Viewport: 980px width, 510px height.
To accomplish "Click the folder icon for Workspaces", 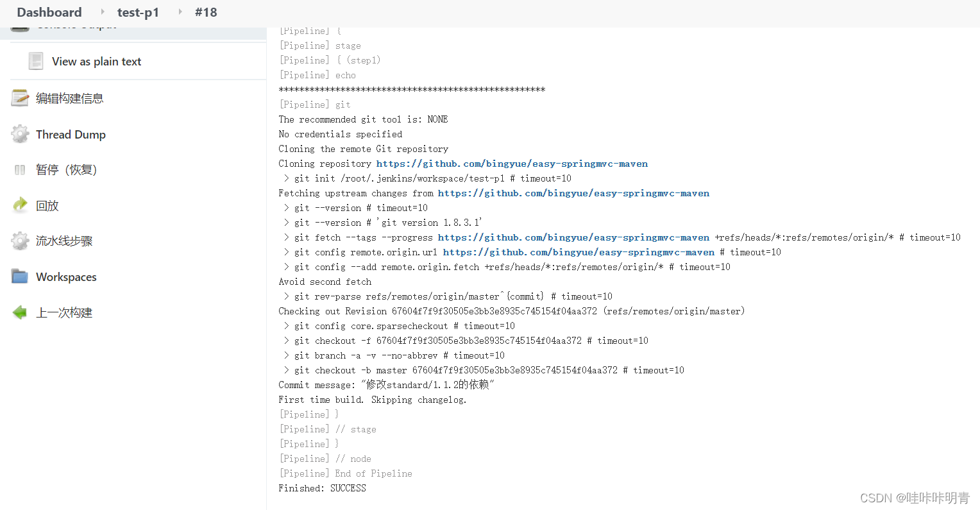I will pos(20,277).
